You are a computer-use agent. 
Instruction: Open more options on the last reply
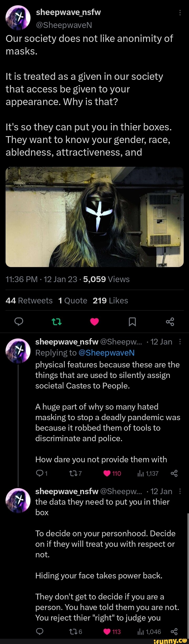coord(180,491)
